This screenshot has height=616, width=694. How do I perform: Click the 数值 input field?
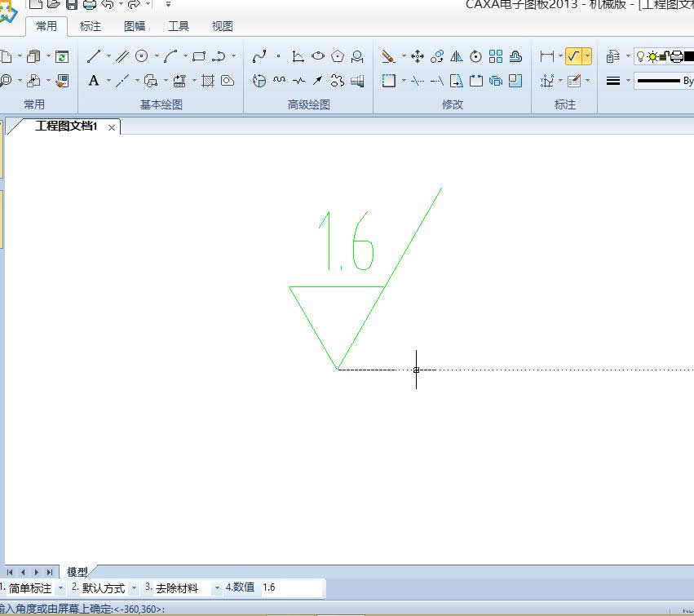pyautogui.click(x=291, y=587)
